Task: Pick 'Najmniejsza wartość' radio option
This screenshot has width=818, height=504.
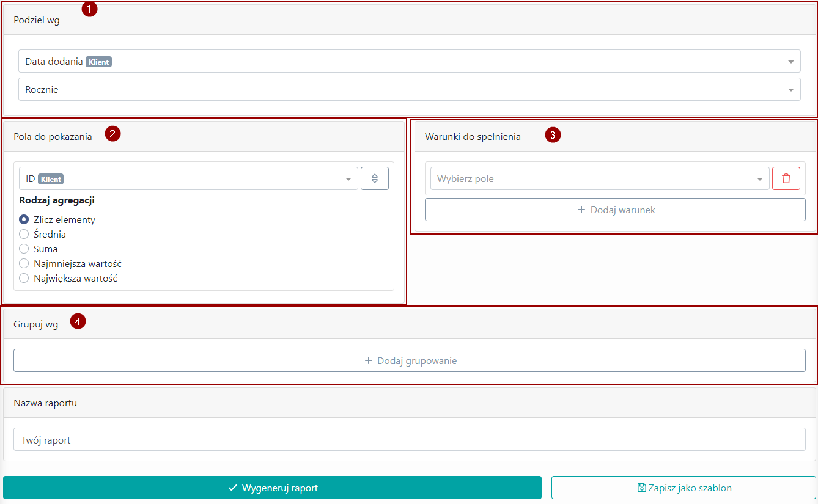Action: pos(24,263)
